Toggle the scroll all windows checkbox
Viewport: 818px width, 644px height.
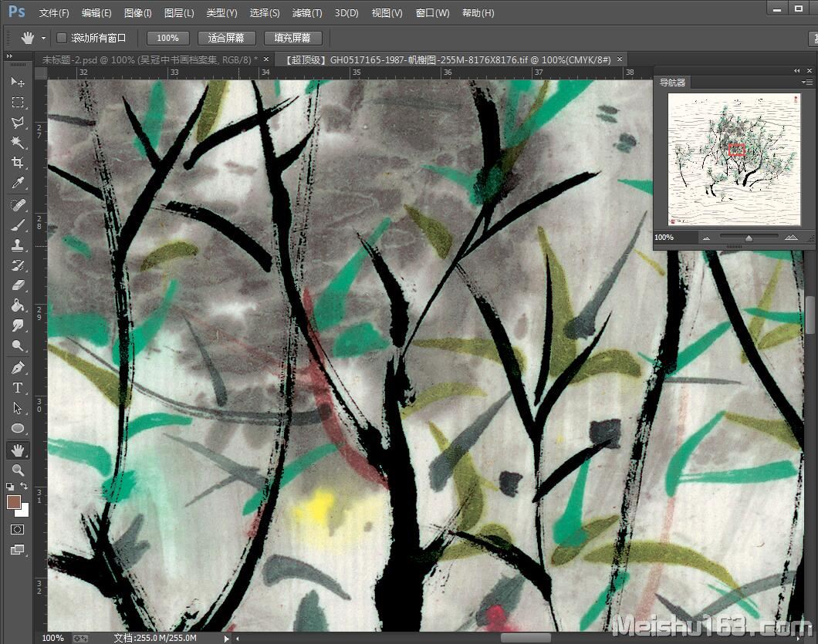point(62,38)
